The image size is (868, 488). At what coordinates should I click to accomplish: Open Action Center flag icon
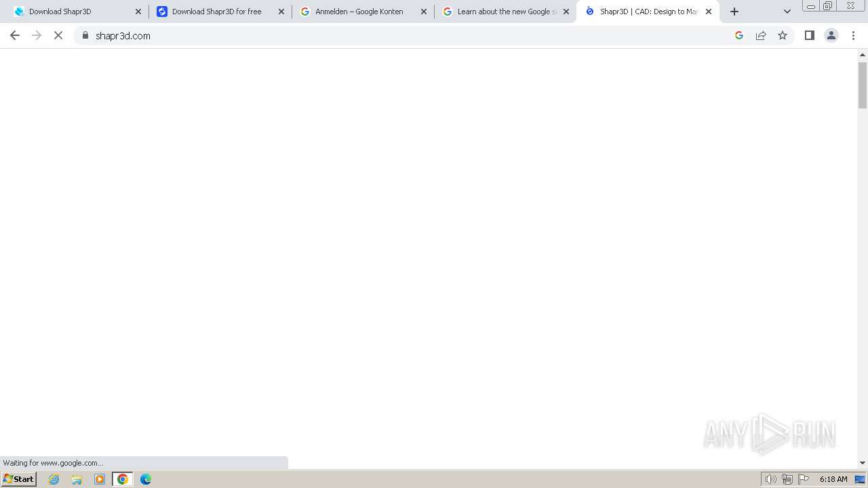804,479
